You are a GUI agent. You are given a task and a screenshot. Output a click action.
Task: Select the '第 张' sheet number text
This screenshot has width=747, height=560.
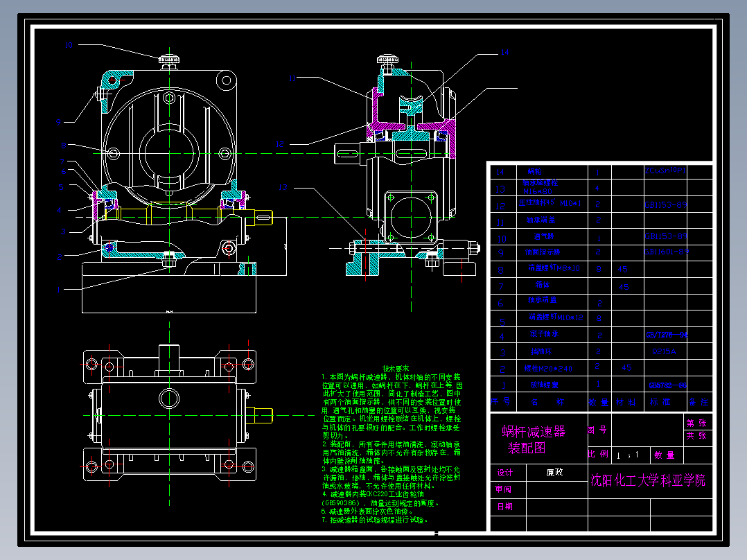(696, 423)
